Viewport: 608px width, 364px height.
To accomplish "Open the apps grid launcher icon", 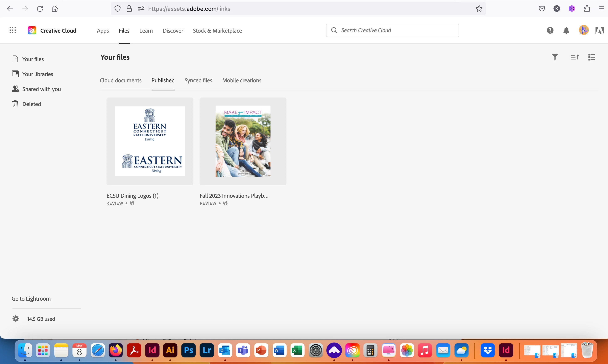I will 12,30.
